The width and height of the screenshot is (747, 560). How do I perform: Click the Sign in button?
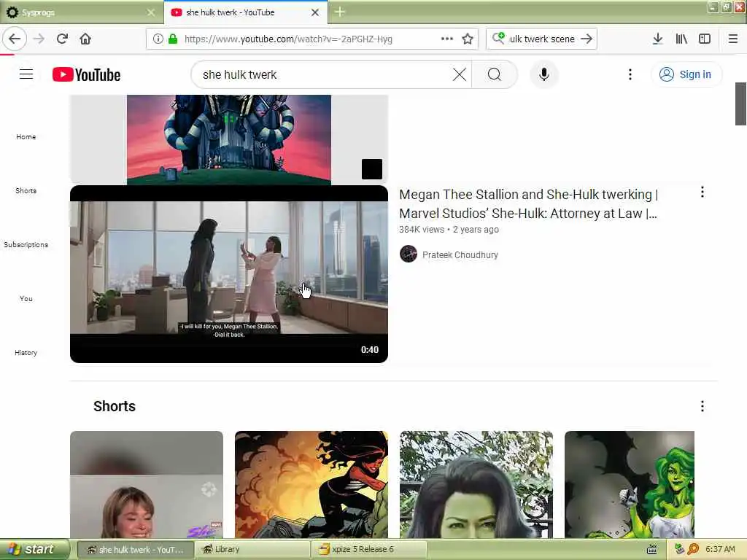pos(686,74)
